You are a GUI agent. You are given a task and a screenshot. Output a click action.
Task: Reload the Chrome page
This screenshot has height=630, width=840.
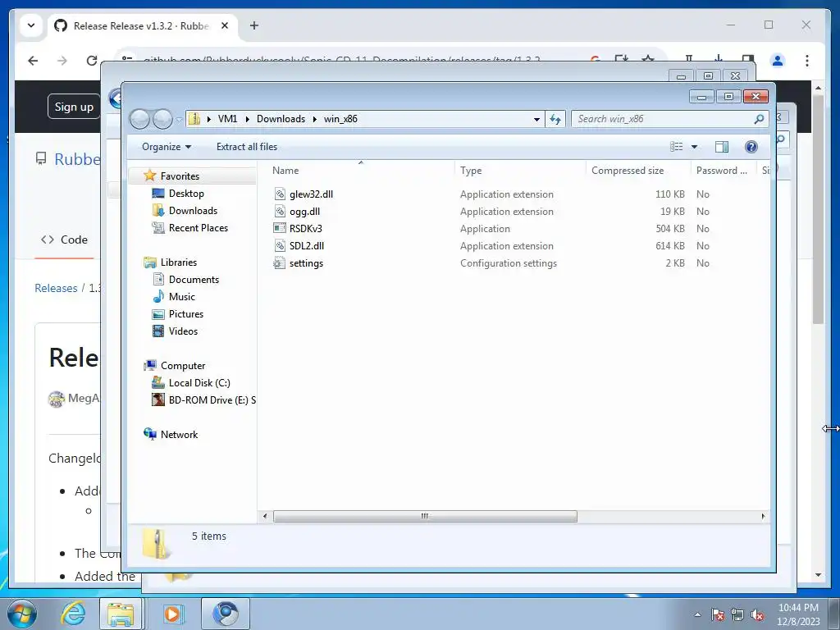pyautogui.click(x=92, y=61)
